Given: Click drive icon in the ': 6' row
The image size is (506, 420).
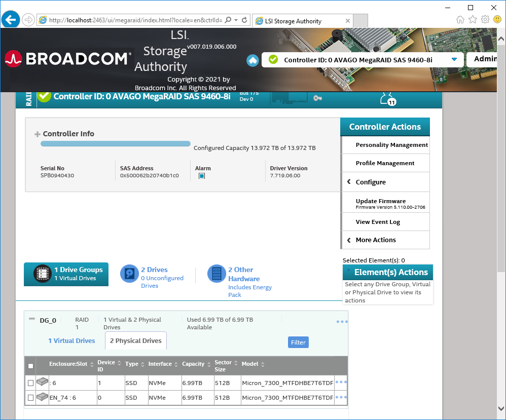Looking at the screenshot, I should tap(42, 382).
